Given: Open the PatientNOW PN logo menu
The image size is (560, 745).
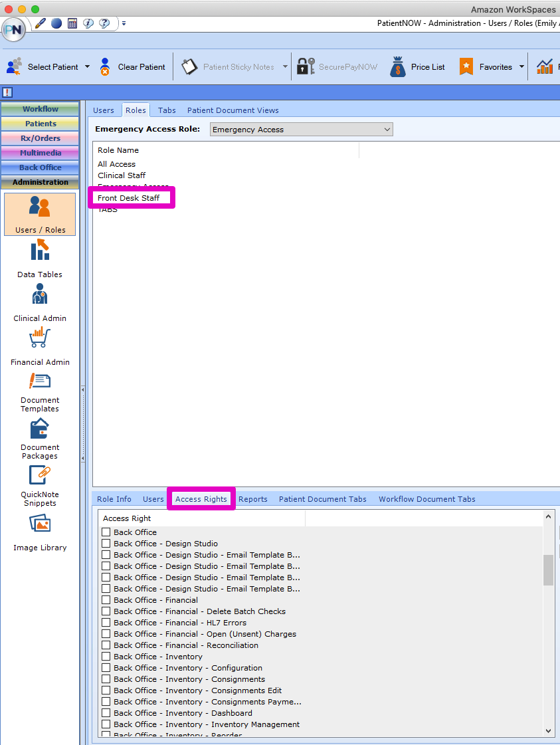Looking at the screenshot, I should tap(13, 30).
